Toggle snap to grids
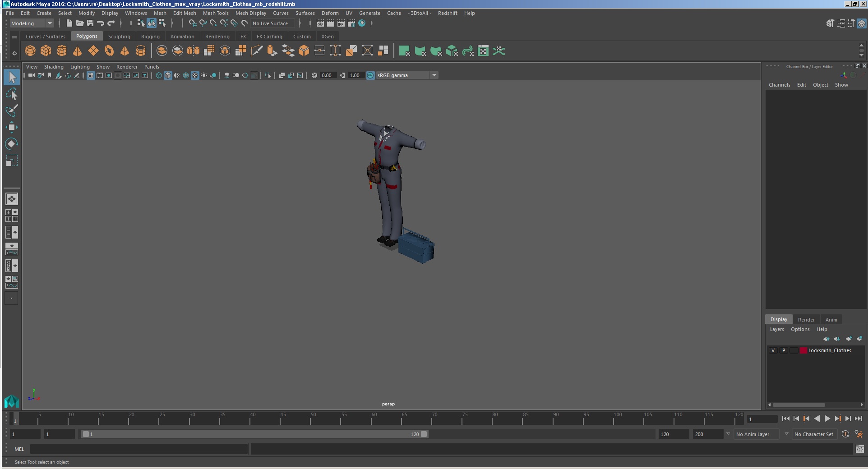Viewport: 868px width, 469px height. (x=193, y=23)
